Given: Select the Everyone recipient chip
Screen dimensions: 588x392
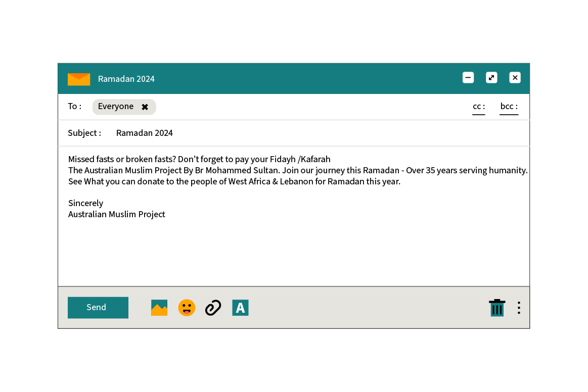Looking at the screenshot, I should (116, 107).
